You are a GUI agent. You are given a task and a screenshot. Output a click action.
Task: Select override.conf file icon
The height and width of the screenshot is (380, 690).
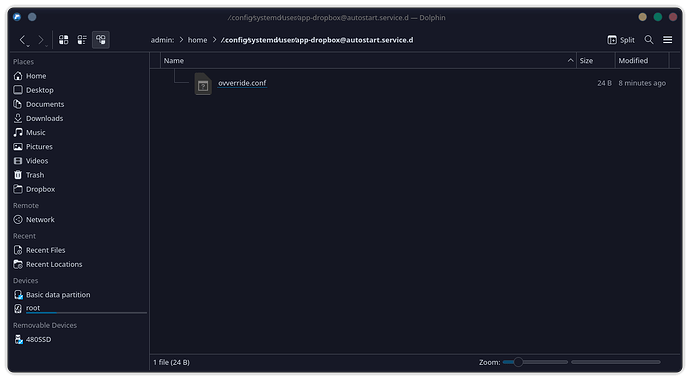203,84
